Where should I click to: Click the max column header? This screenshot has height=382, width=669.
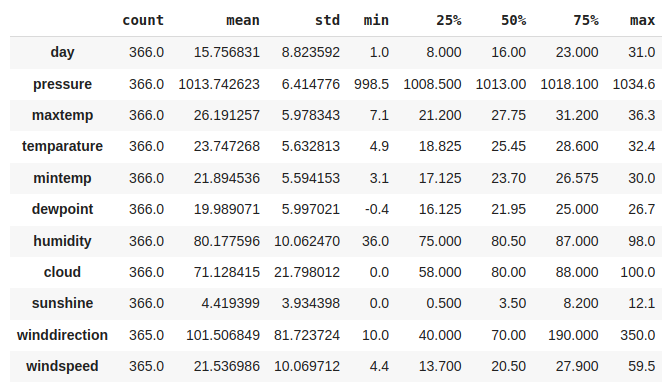[642, 20]
